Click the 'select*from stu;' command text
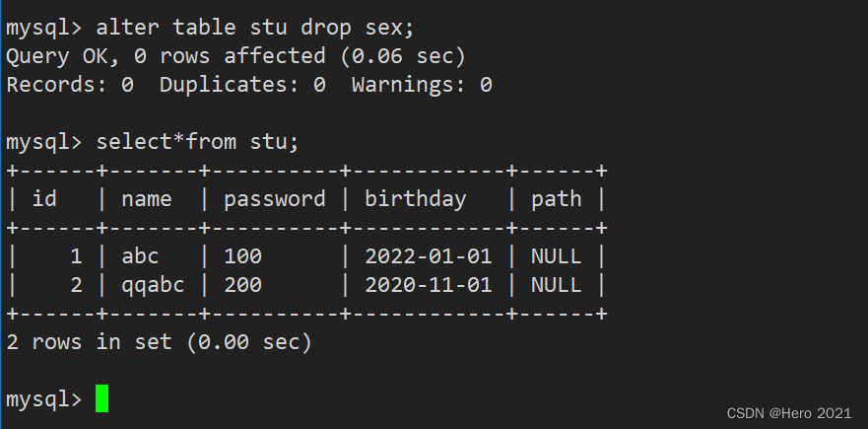Screen dimensions: 868x429 click(x=198, y=142)
